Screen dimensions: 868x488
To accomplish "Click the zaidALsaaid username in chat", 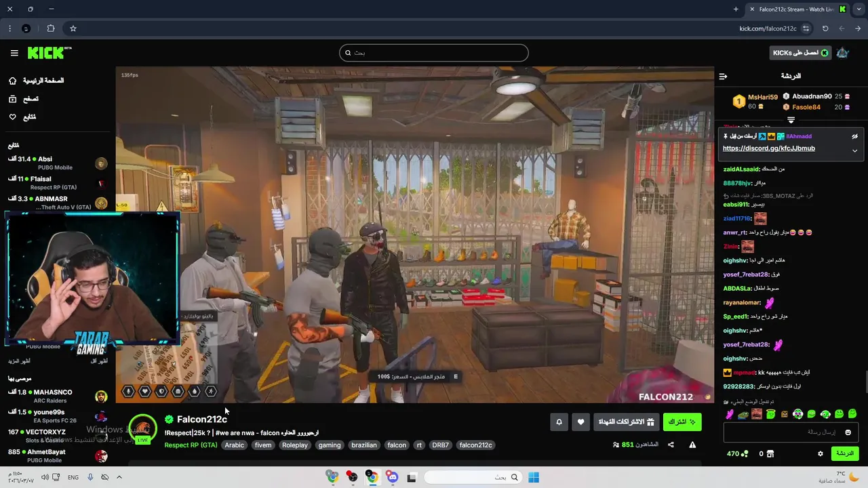I will tap(741, 169).
